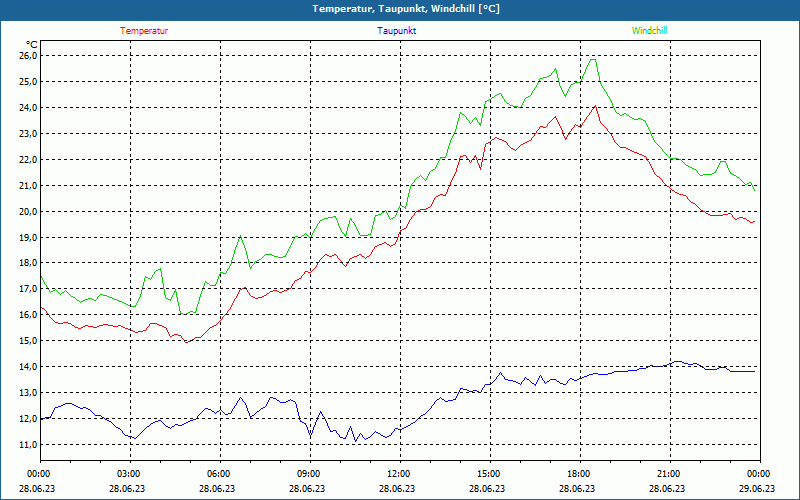
Task: Select the blue 'Taupunkt' legend label
Action: pyautogui.click(x=396, y=31)
